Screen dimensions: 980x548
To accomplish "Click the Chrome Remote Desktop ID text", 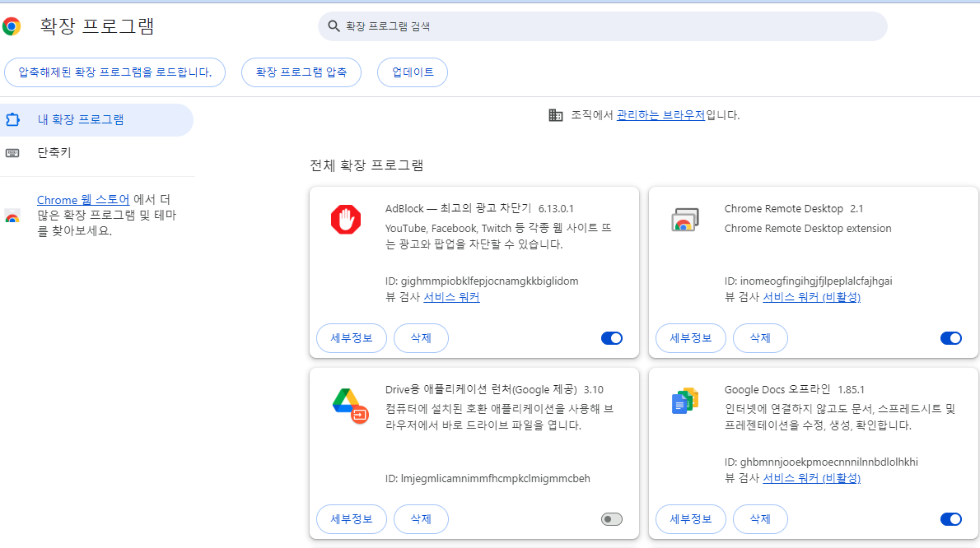I will pos(808,281).
